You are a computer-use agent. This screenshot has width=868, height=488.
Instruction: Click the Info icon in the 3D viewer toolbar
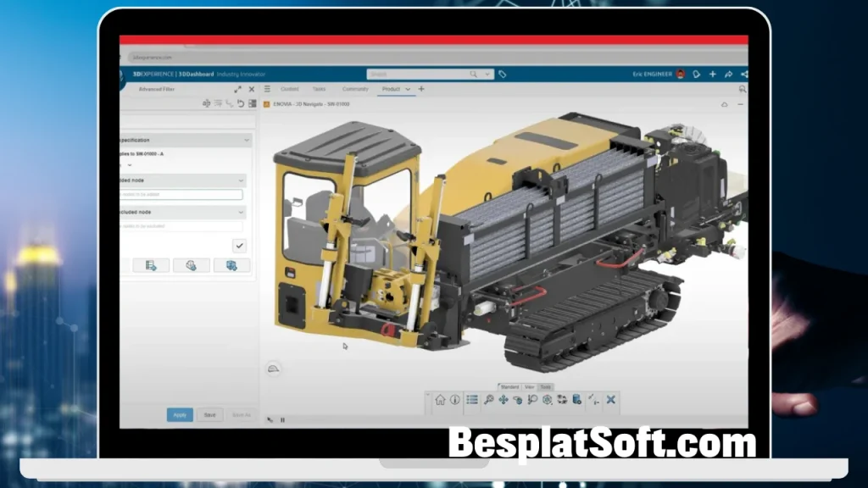[x=454, y=398]
